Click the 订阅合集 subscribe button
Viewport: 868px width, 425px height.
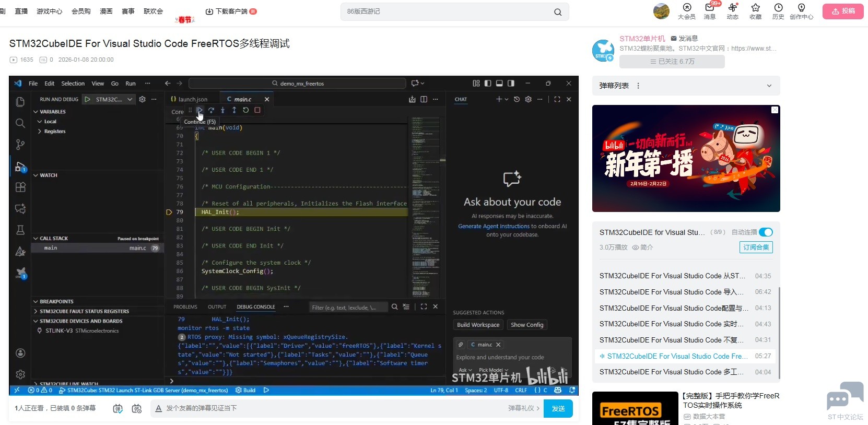click(x=756, y=247)
